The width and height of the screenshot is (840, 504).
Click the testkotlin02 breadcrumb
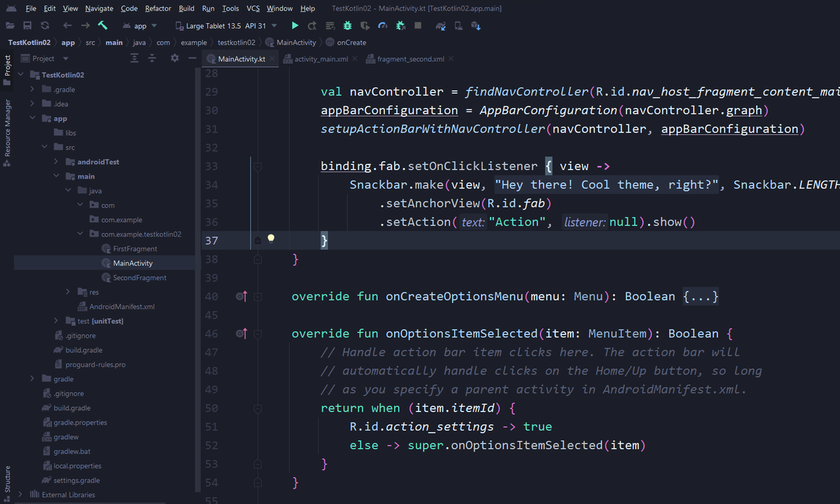click(x=236, y=43)
